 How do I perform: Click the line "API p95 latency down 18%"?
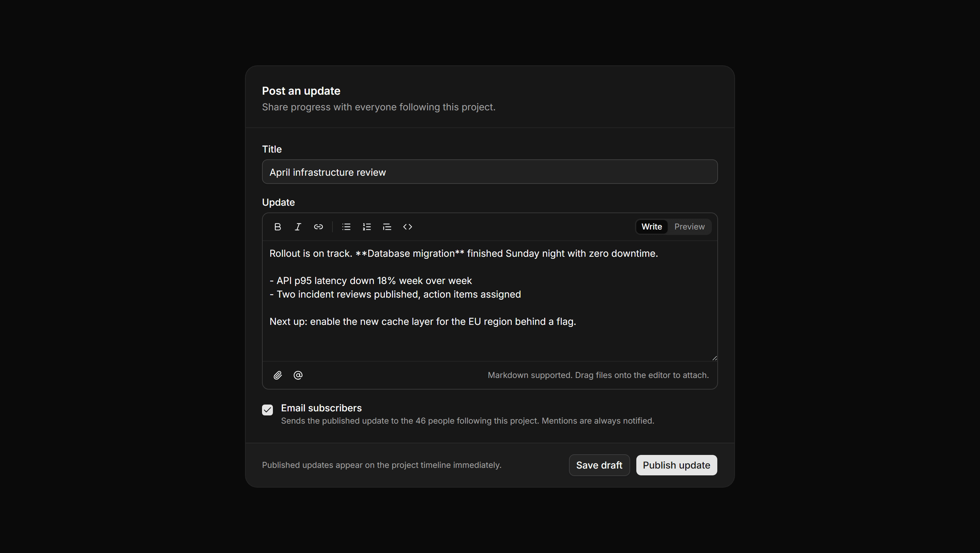tap(371, 281)
